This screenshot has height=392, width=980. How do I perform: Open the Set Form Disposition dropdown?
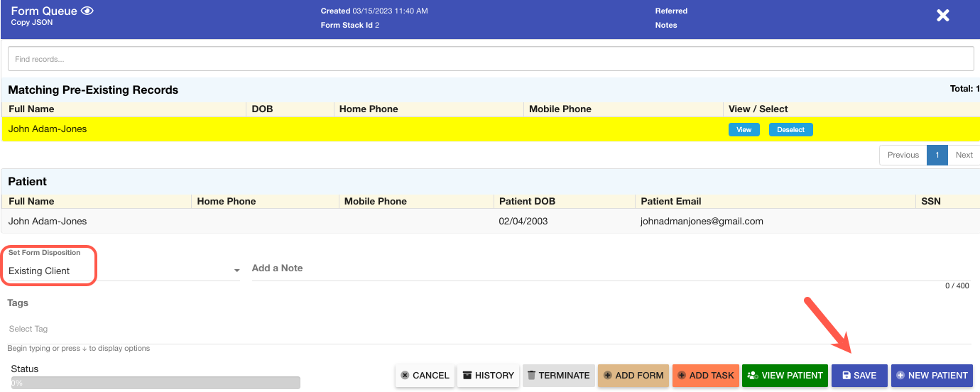pos(124,271)
